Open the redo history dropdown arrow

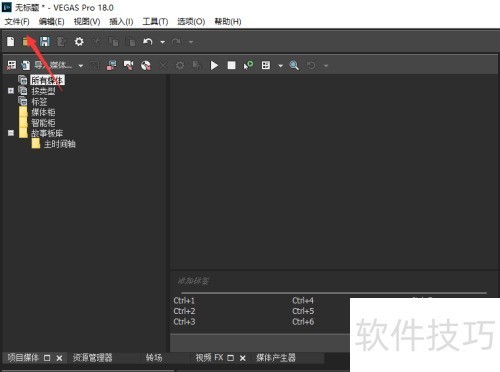click(x=191, y=42)
